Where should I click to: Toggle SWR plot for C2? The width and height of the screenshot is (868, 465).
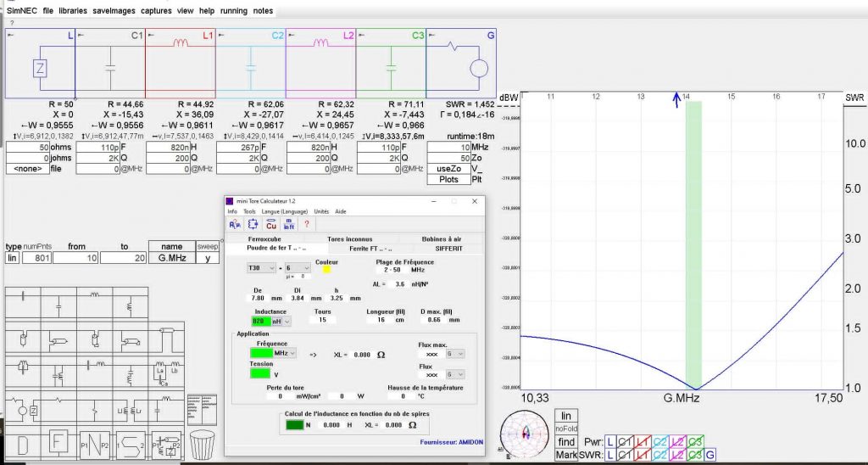(660, 455)
